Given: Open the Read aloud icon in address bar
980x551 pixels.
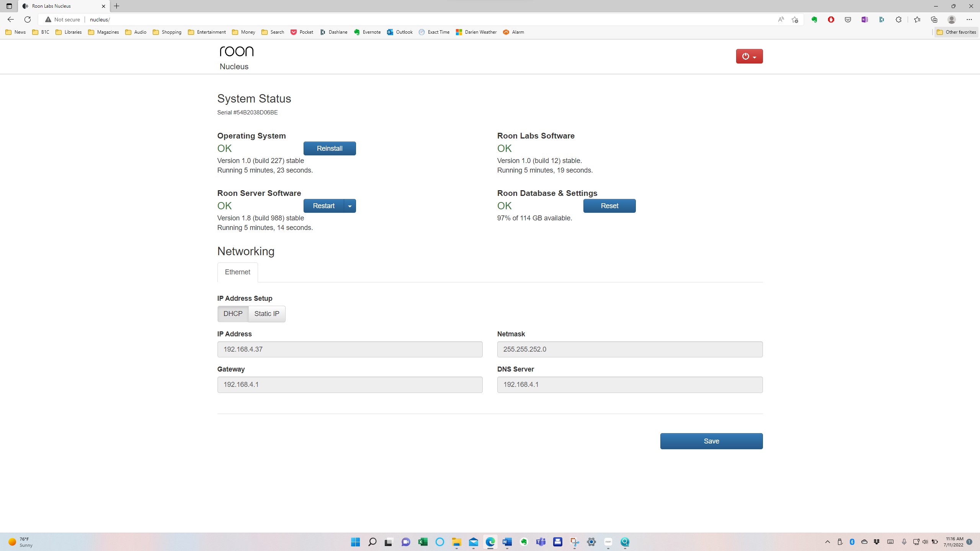Looking at the screenshot, I should [781, 20].
